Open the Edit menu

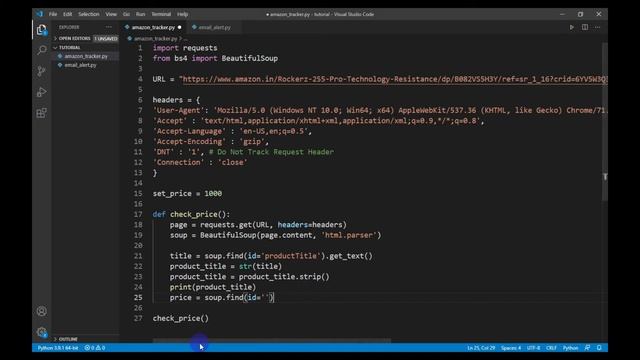[x=67, y=14]
